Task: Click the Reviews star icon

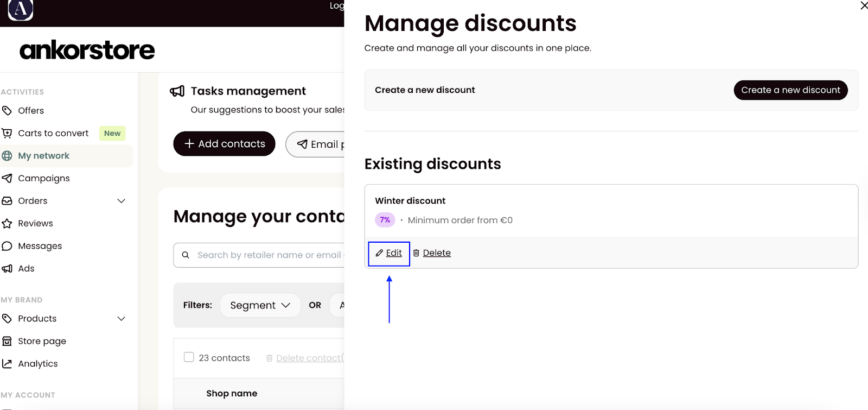Action: [7, 223]
